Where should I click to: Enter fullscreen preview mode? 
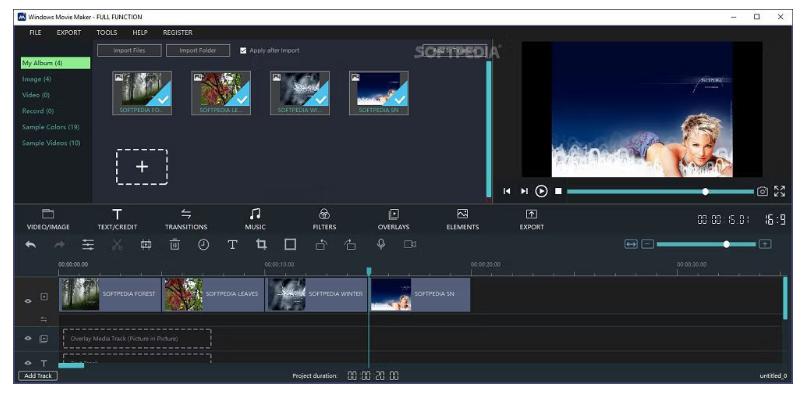(x=779, y=191)
